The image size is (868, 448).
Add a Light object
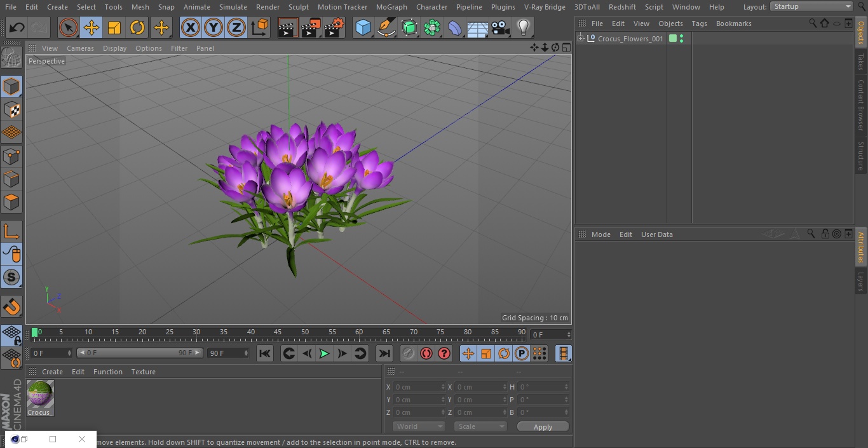523,27
